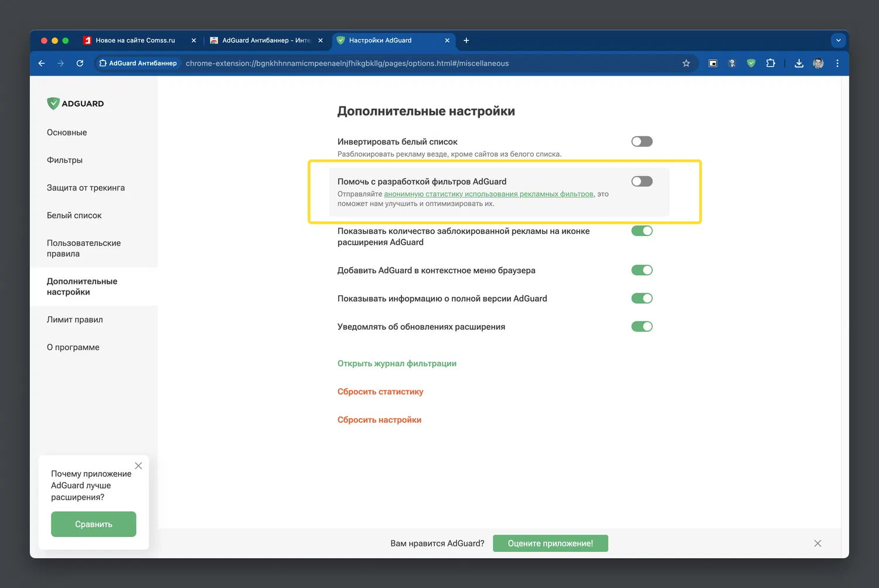Click the Вам нравится AdGuard? text
The image size is (879, 588).
(437, 543)
